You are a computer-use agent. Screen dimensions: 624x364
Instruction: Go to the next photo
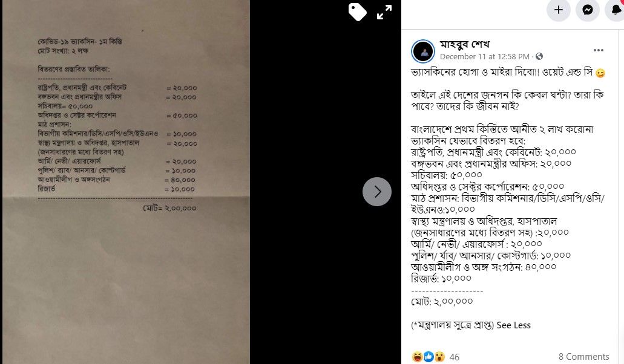(377, 192)
